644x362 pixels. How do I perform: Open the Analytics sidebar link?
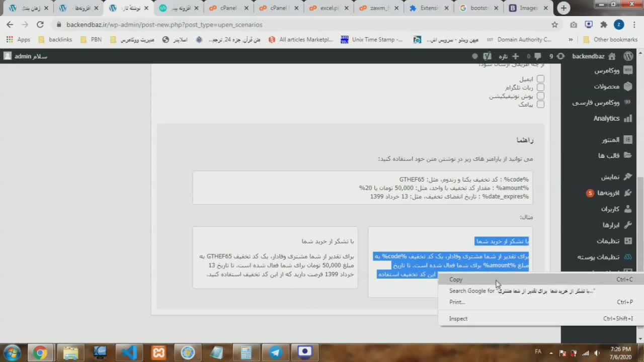point(606,119)
